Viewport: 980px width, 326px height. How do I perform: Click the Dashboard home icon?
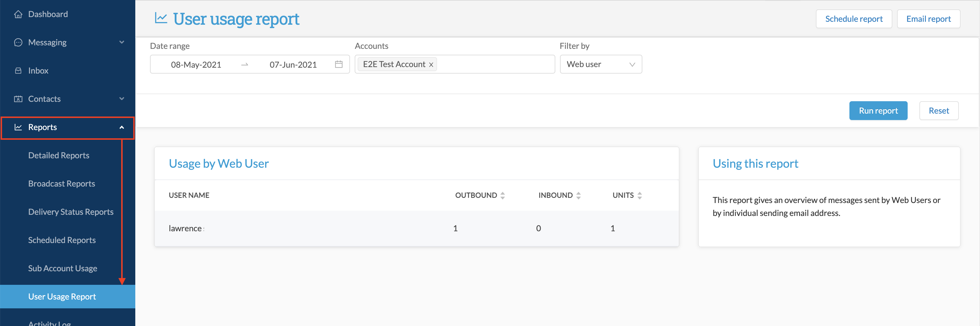click(x=18, y=14)
